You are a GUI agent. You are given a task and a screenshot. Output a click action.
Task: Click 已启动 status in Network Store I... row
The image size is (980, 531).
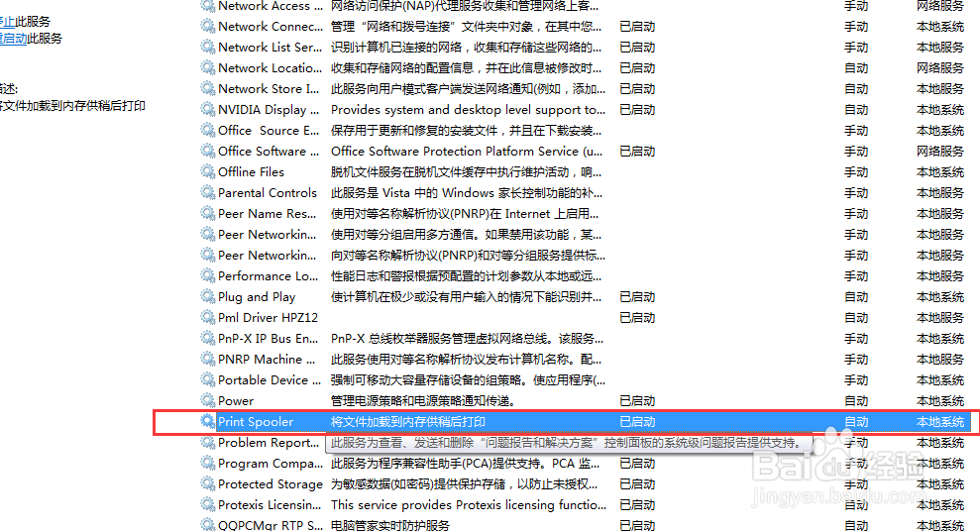click(637, 89)
